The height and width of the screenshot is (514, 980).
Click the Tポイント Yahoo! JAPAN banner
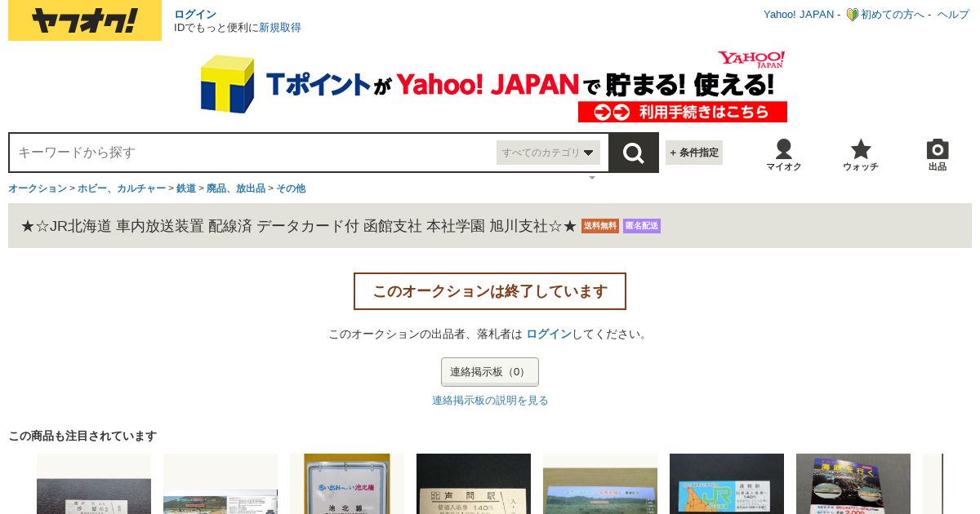tap(494, 86)
